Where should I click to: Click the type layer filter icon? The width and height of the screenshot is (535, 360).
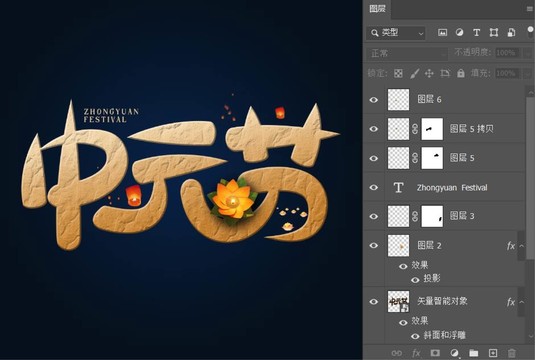pos(477,33)
